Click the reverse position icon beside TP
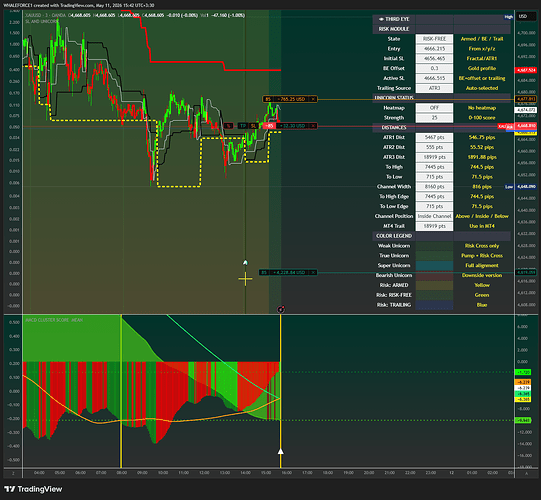This screenshot has width=541, height=500. 228,126
